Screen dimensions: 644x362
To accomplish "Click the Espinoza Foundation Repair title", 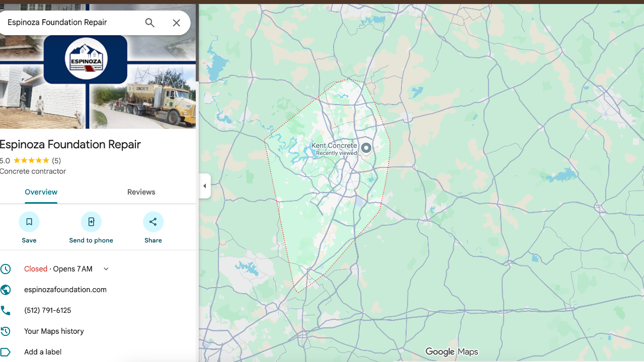I will (x=70, y=145).
